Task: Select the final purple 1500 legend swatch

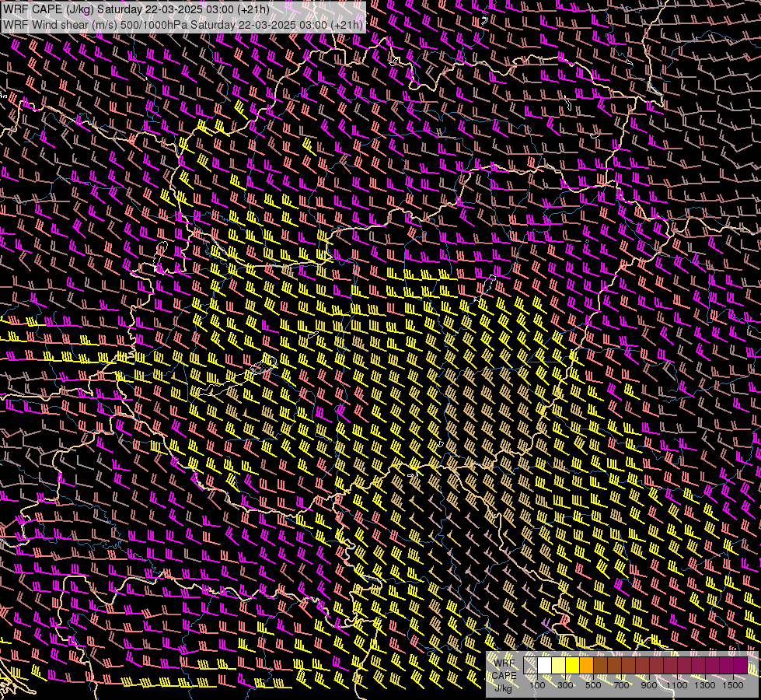Action: coord(741,665)
